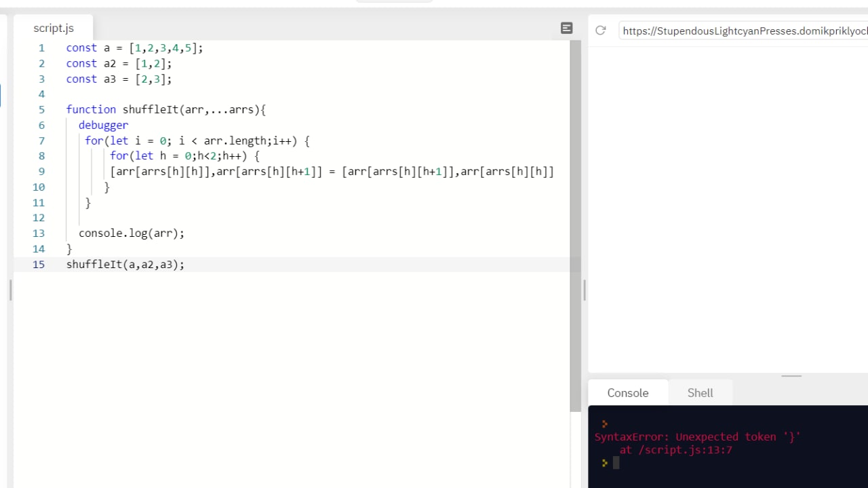This screenshot has height=488, width=868.
Task: Click the divider handle between editor and preview
Action: (585, 290)
